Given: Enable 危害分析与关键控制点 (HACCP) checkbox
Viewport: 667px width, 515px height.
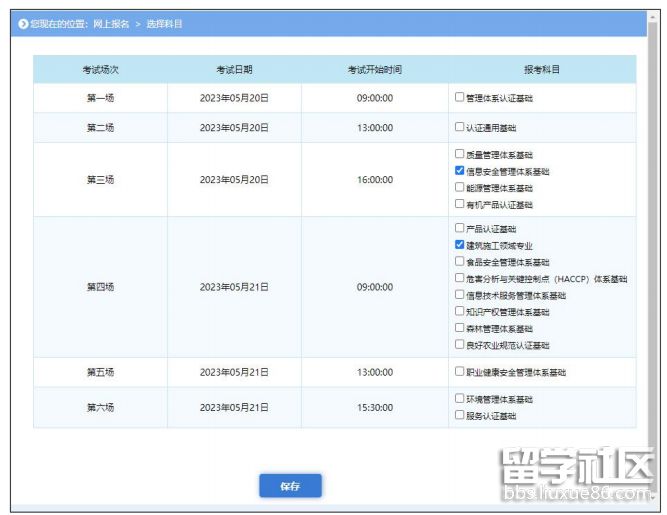Looking at the screenshot, I should point(460,279).
